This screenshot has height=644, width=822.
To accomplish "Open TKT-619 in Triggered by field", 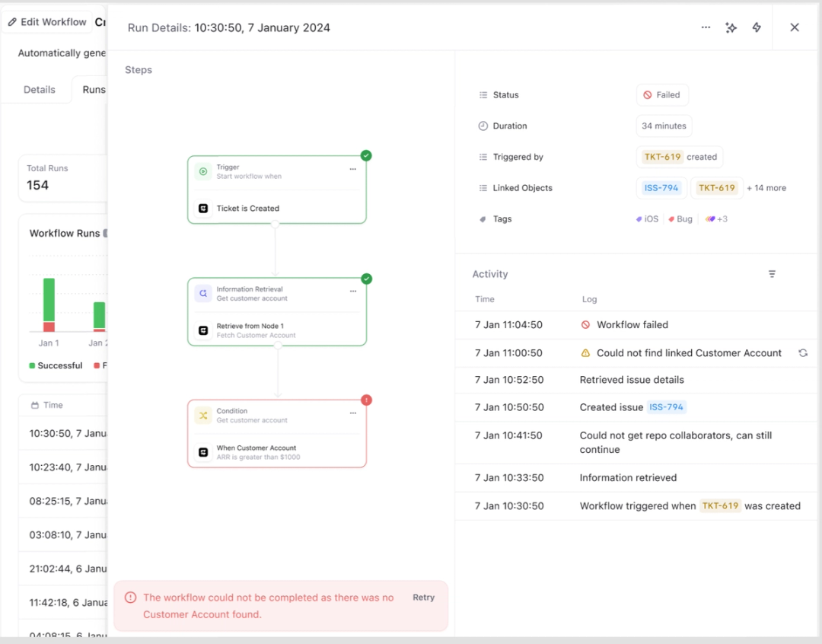I will [x=662, y=157].
